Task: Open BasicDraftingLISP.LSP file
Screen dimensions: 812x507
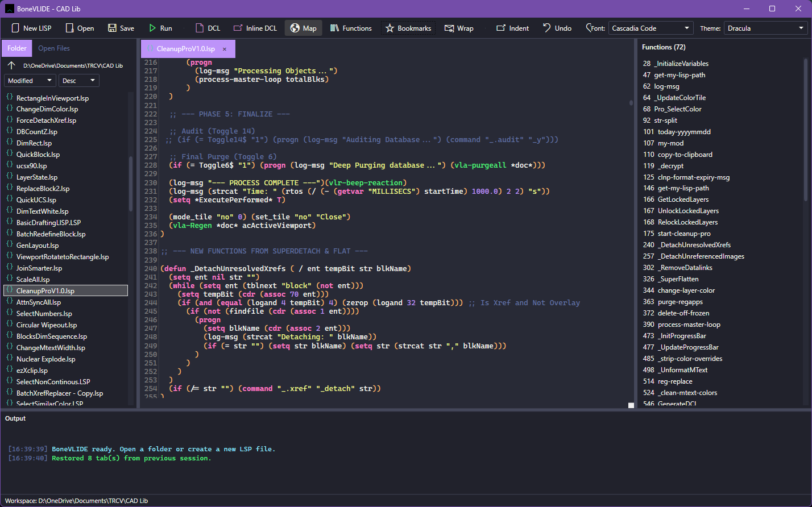Action: click(48, 223)
